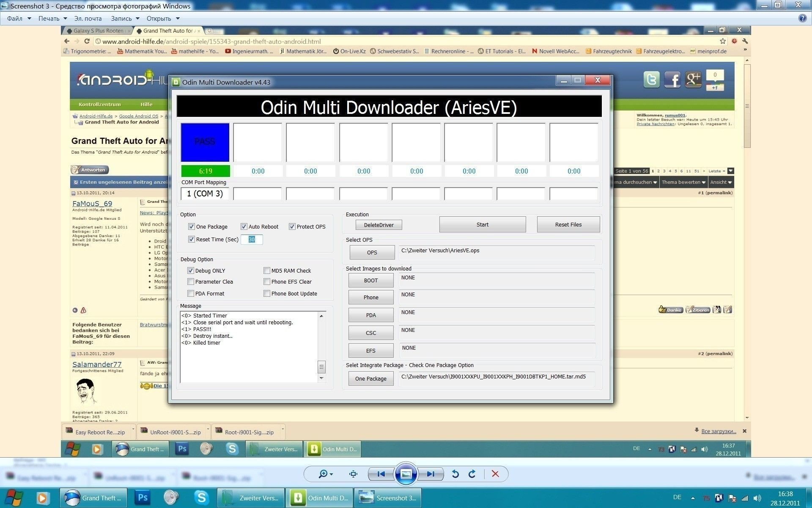The width and height of the screenshot is (812, 508).
Task: Click the One Package select button
Action: coord(371,379)
